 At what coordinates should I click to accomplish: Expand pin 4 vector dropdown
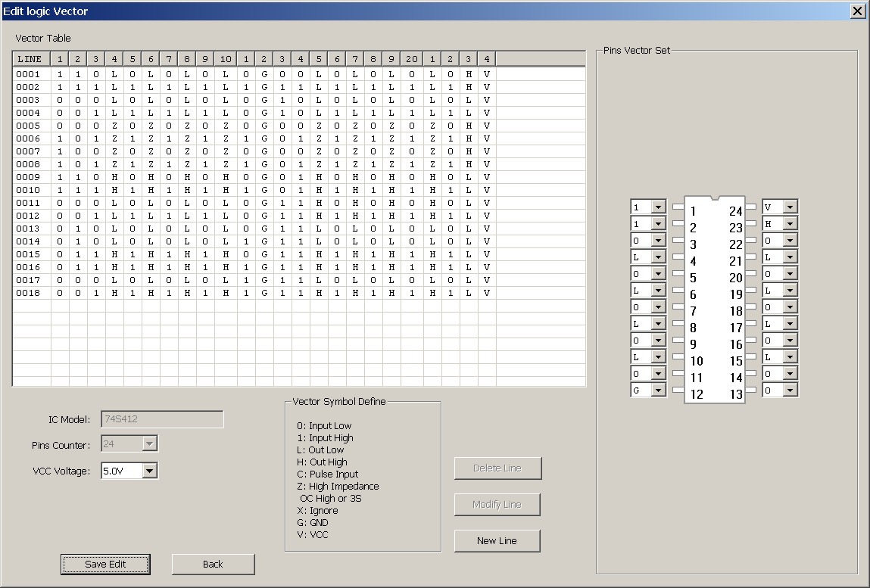pyautogui.click(x=658, y=257)
